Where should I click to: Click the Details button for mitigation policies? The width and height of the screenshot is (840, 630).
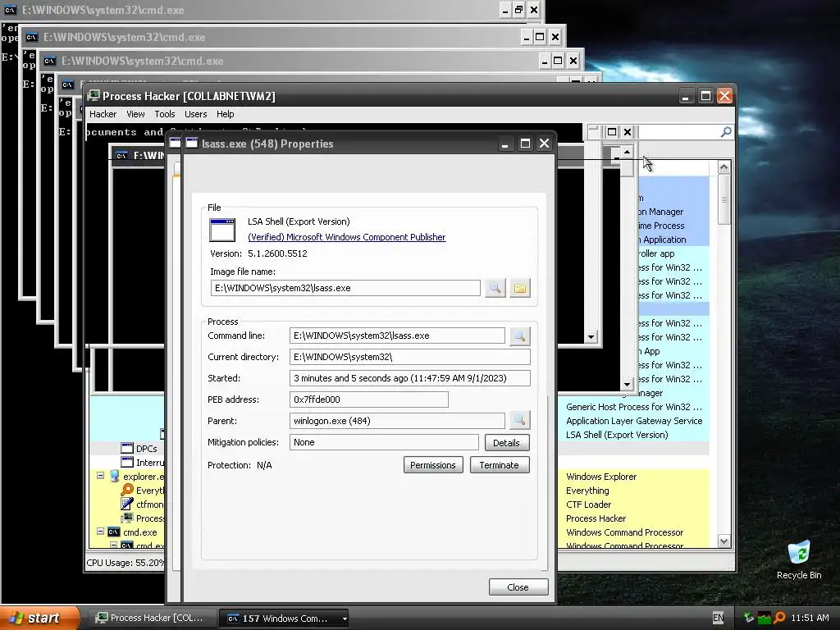(x=506, y=442)
